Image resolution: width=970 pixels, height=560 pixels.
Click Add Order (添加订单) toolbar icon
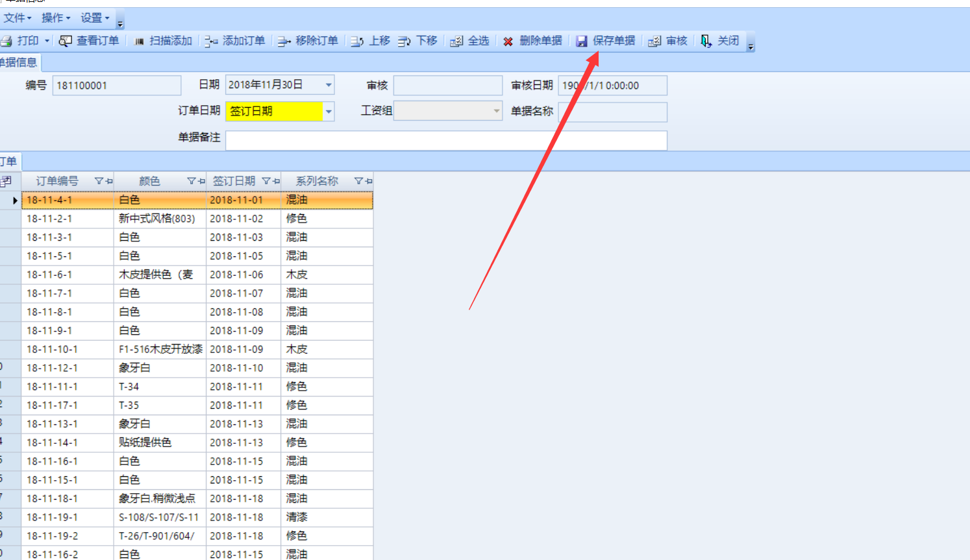point(212,41)
